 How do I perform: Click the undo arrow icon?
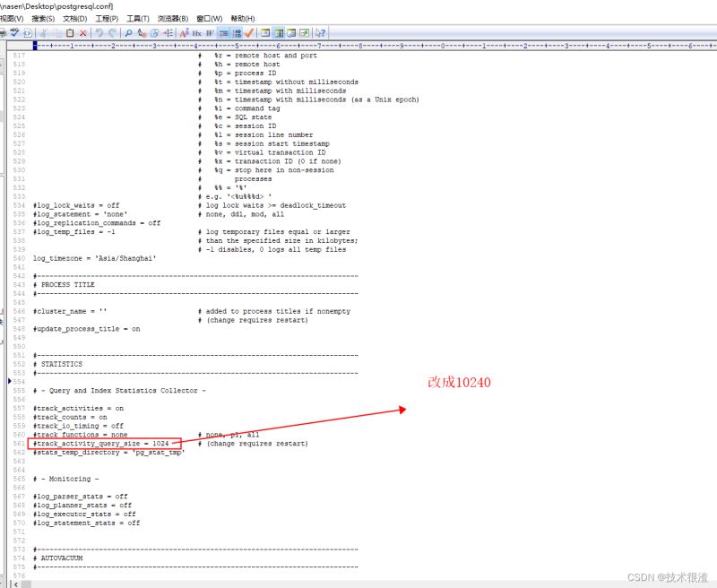pyautogui.click(x=99, y=32)
